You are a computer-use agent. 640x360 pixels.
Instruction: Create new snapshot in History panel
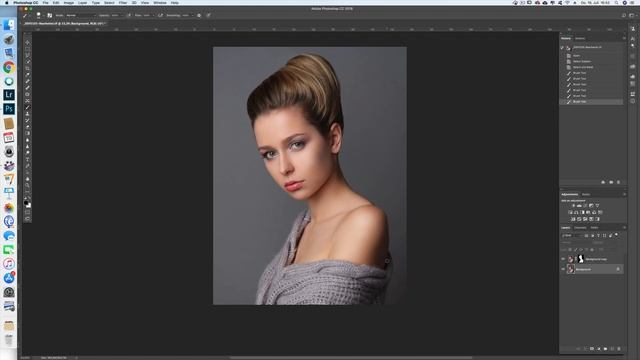[611, 182]
